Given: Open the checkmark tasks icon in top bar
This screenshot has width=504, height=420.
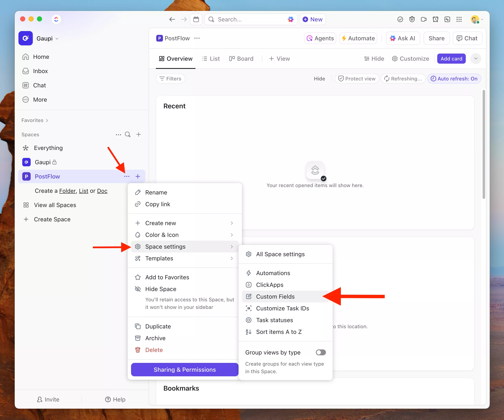Looking at the screenshot, I should (x=400, y=19).
